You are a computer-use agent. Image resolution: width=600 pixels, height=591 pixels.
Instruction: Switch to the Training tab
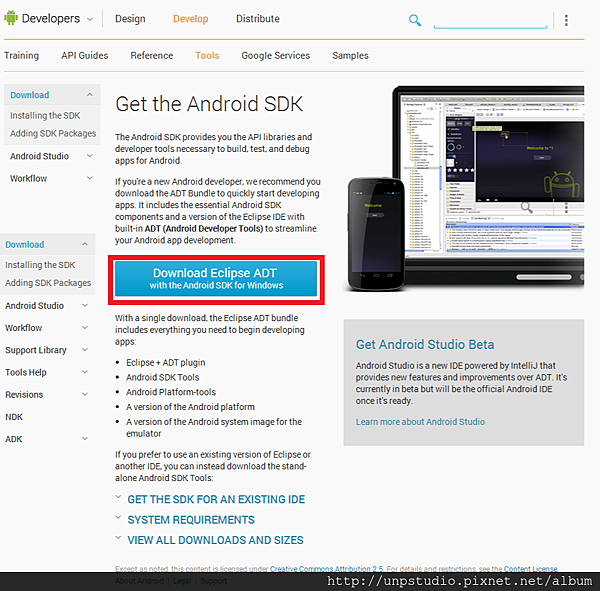21,56
